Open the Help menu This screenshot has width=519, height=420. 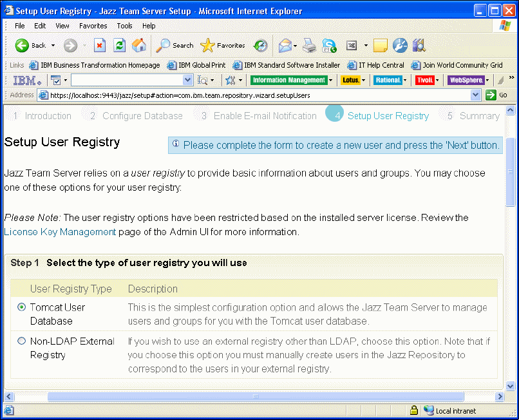click(x=149, y=26)
